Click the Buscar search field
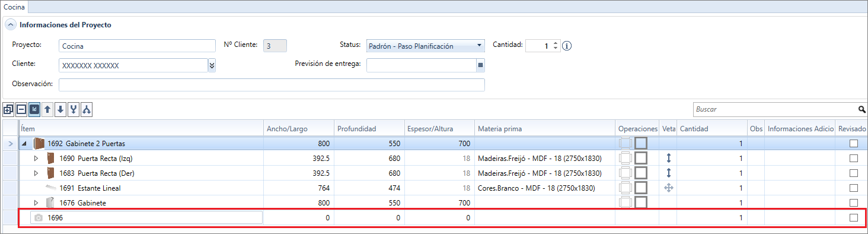This screenshot has width=868, height=234. coord(775,110)
